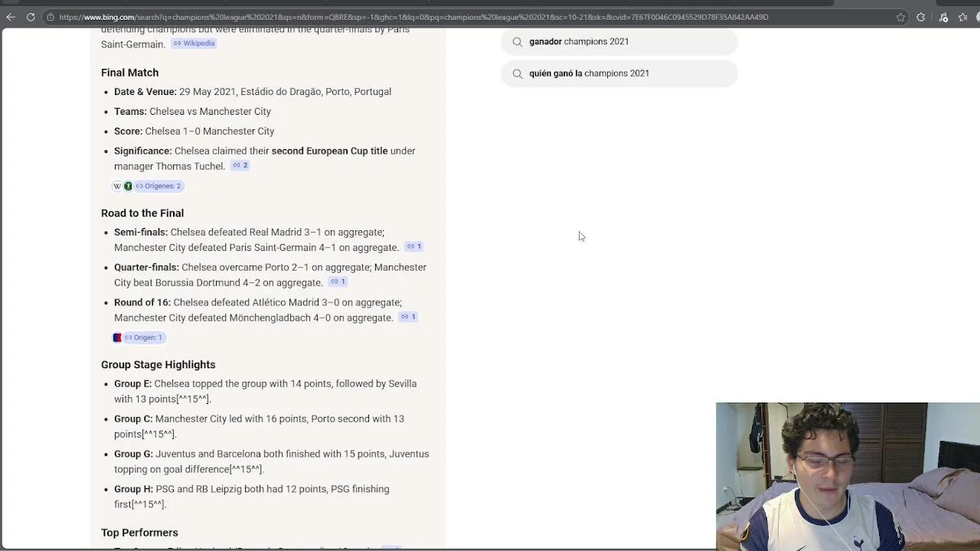Open citation 1 after Semi-finals line
The width and height of the screenshot is (980, 551).
click(x=414, y=246)
